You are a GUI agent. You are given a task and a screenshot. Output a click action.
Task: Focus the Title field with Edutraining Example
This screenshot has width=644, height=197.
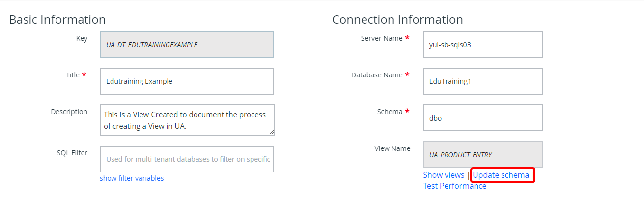[x=187, y=81]
